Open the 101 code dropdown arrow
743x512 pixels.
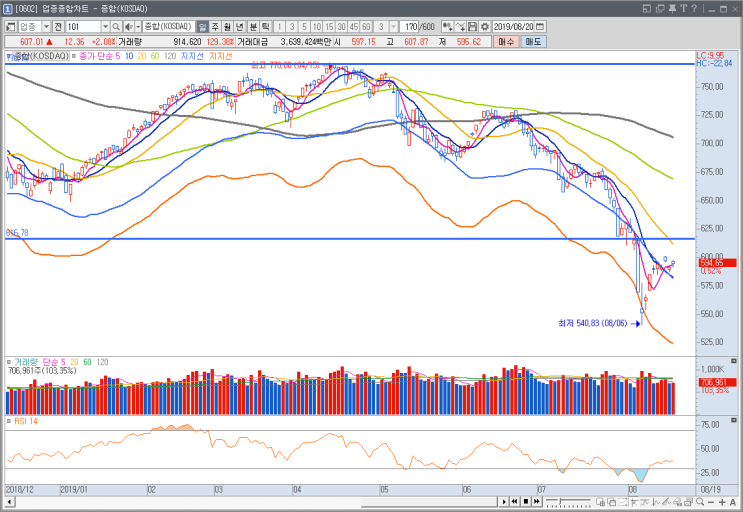(x=105, y=27)
